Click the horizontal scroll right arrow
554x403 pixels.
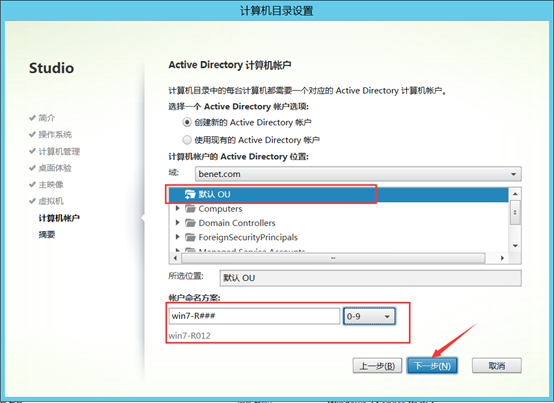[502, 258]
